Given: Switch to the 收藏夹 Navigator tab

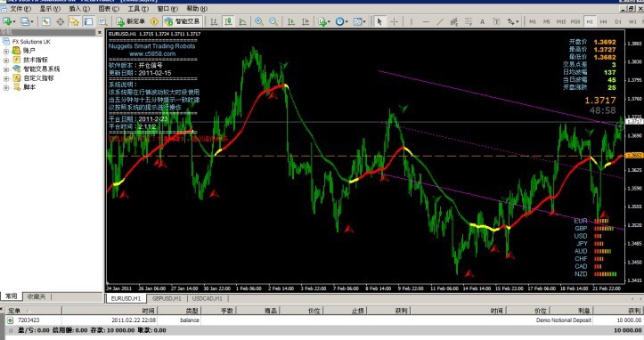Looking at the screenshot, I should coord(37,296).
